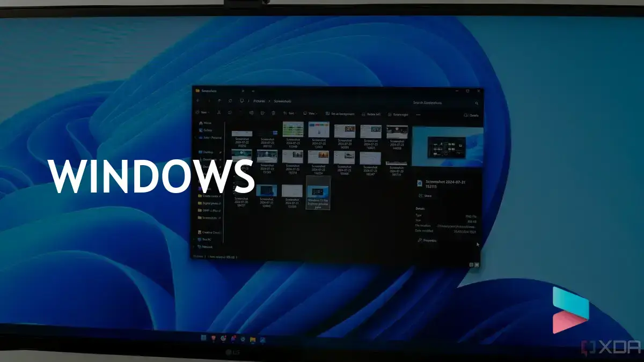This screenshot has width=644, height=362.
Task: Click the Rotate right toolbar button
Action: (x=398, y=114)
